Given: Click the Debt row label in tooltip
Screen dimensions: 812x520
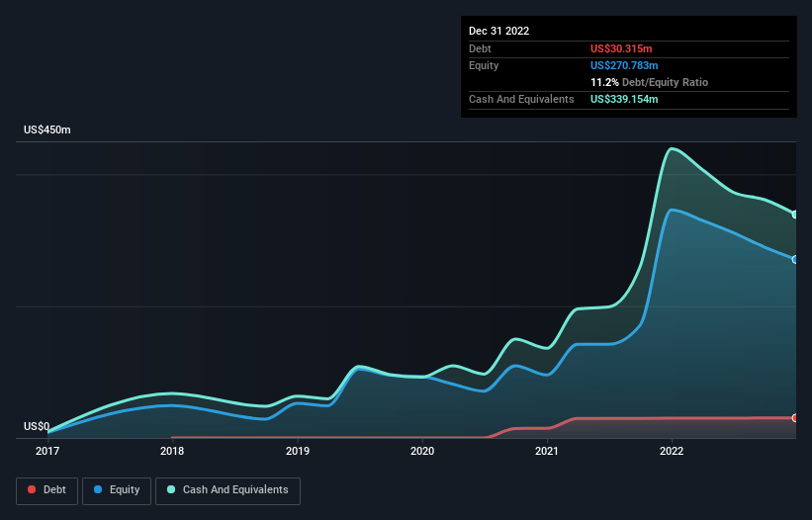Looking at the screenshot, I should [x=480, y=48].
